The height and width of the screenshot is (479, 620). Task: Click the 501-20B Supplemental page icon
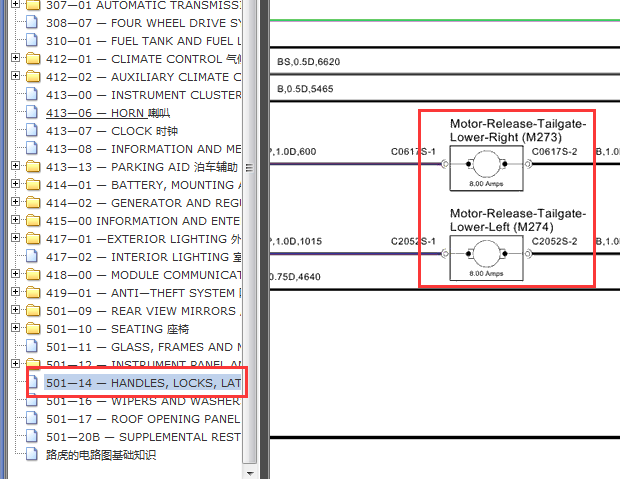tap(32, 436)
